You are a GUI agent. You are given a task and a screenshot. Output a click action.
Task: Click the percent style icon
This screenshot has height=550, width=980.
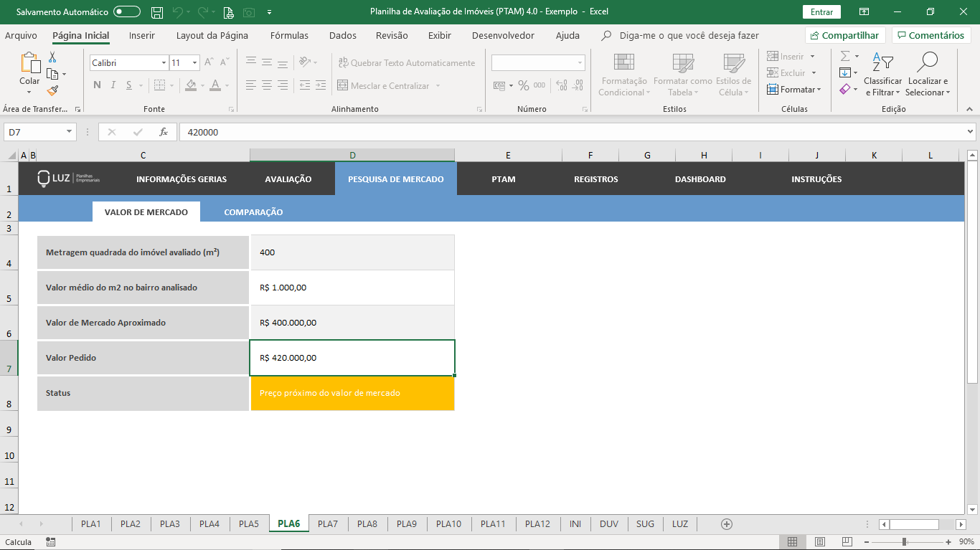coord(523,85)
